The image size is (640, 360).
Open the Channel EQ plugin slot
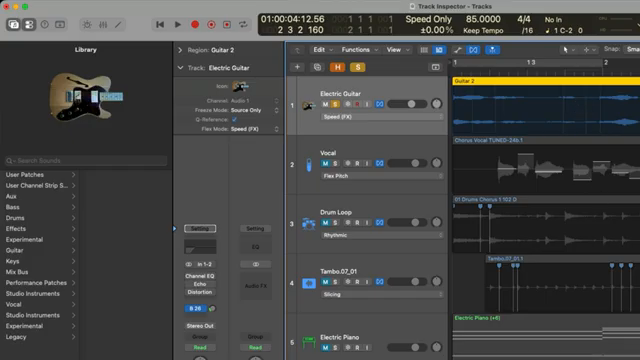[200, 276]
